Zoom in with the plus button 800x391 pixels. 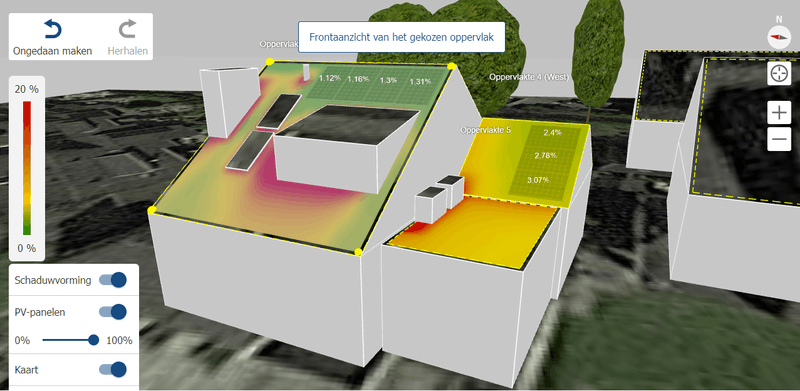(779, 113)
